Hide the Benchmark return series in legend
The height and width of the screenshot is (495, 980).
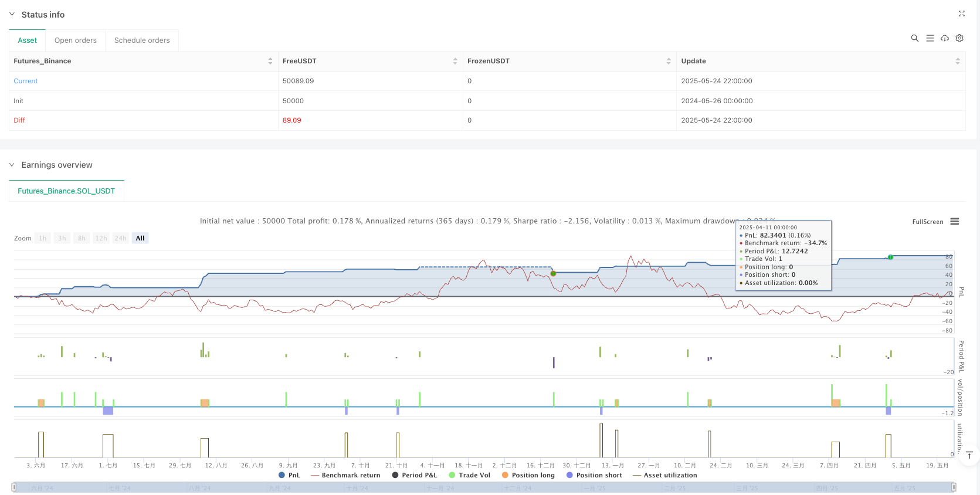(x=345, y=475)
